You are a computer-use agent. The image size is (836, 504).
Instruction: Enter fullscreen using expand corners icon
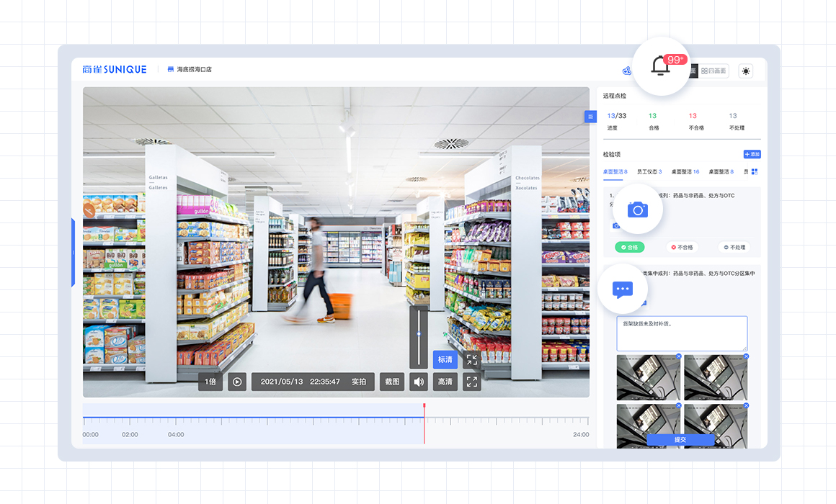coord(471,382)
